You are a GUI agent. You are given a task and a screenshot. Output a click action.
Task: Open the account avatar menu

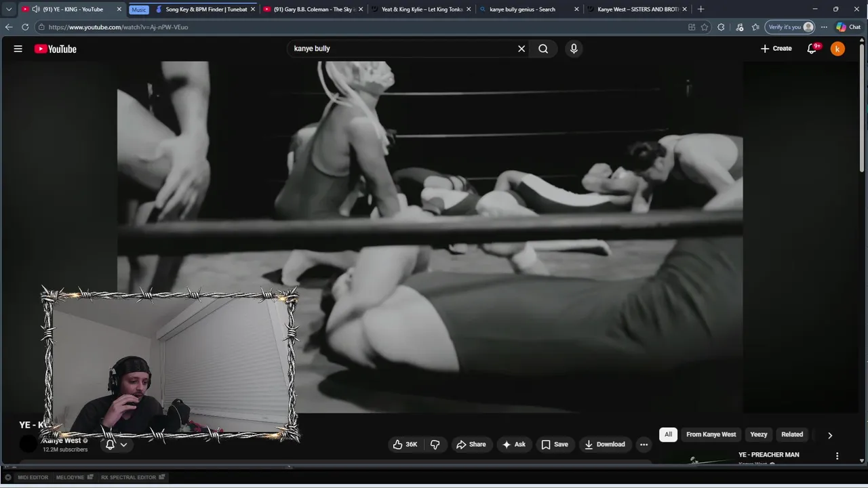[837, 49]
